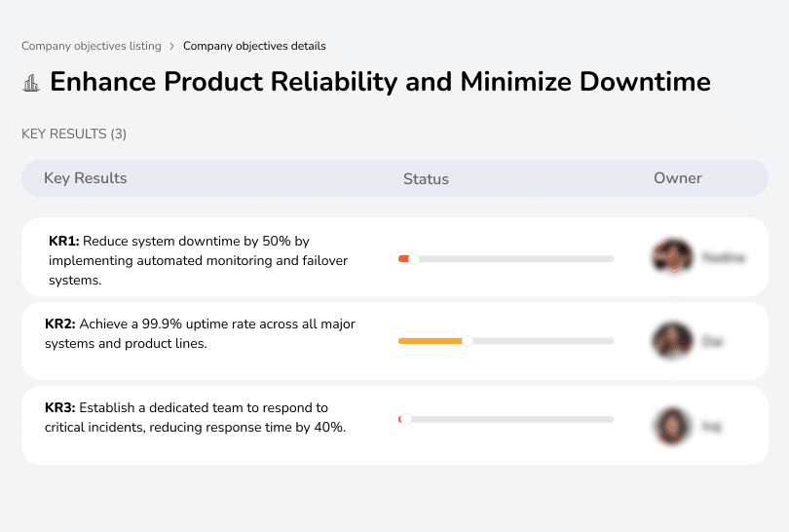Click the KR3 progress slider handle
This screenshot has width=789, height=532.
[x=405, y=419]
